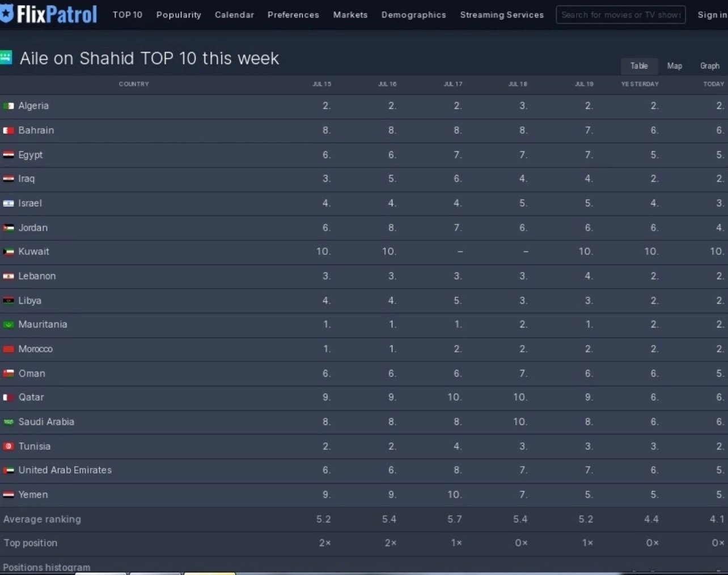Click the Shahid title icon beside Aile
Screen dimensions: 728x575
6,57
